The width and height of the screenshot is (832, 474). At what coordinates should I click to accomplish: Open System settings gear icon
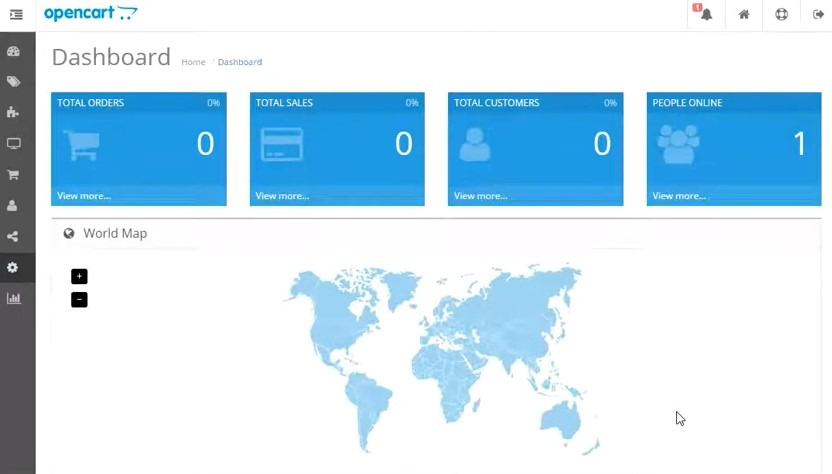click(13, 267)
